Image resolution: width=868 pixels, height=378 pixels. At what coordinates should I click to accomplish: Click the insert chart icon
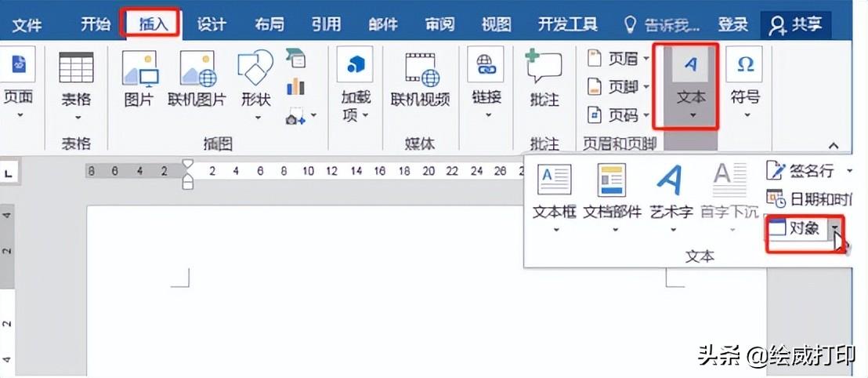pos(295,86)
